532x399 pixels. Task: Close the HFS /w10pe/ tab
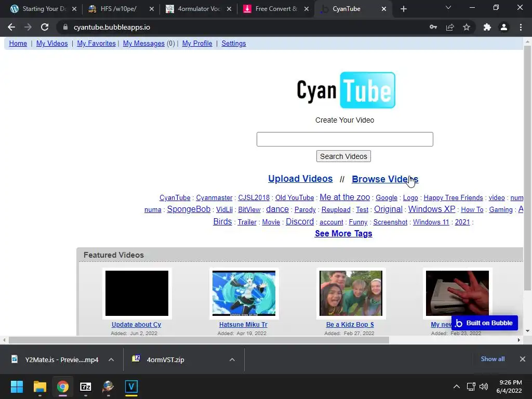tap(152, 9)
